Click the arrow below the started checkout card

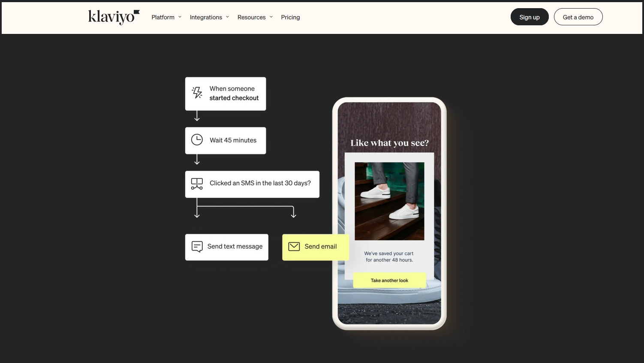pyautogui.click(x=197, y=116)
